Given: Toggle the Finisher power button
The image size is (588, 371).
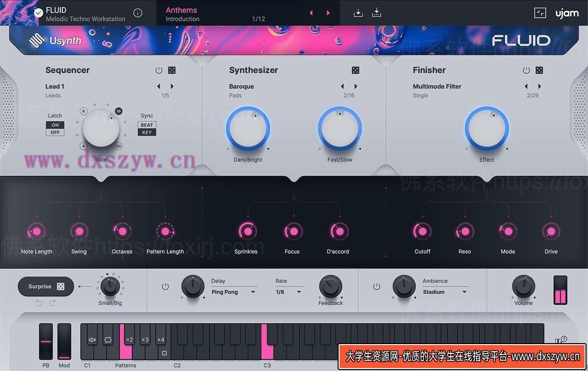Looking at the screenshot, I should [x=526, y=70].
